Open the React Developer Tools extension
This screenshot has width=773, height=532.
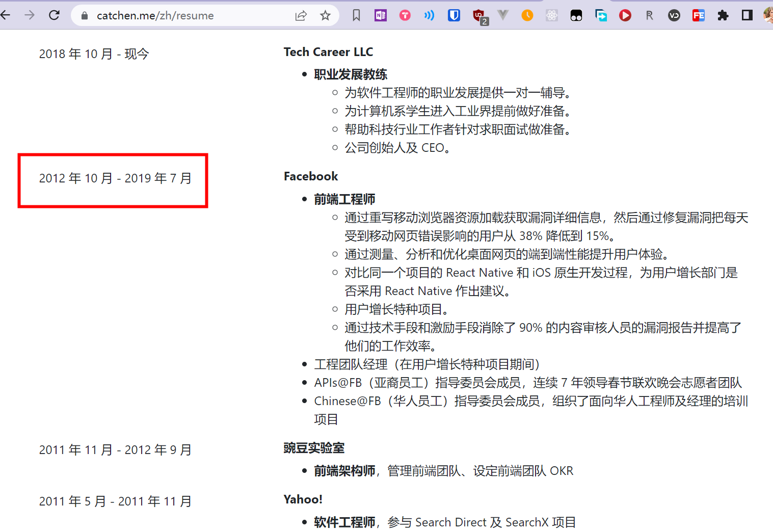click(552, 15)
